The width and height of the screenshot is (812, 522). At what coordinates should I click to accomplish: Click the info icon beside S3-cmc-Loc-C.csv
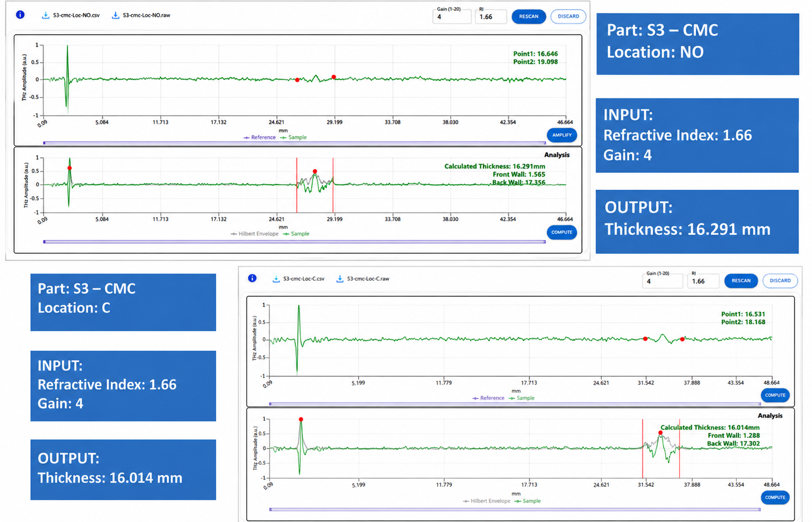[252, 278]
